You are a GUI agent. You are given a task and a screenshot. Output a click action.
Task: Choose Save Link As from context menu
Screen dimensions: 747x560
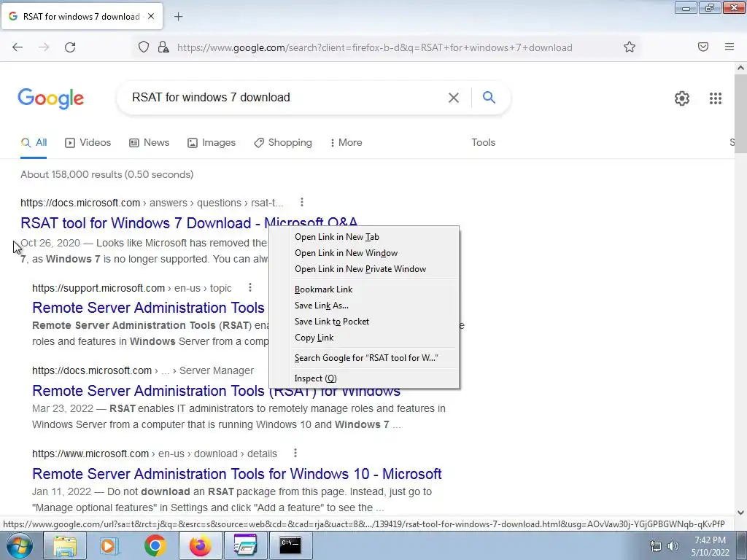tap(364, 306)
